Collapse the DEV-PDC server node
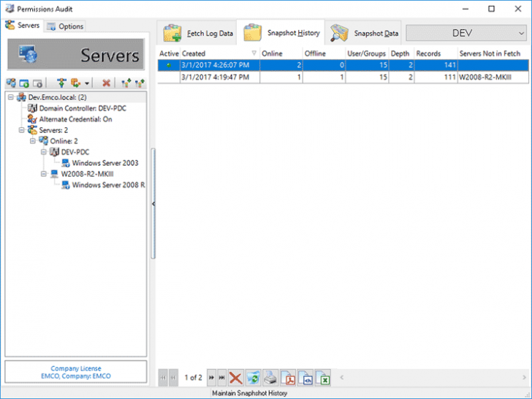Image resolution: width=532 pixels, height=399 pixels. click(43, 152)
